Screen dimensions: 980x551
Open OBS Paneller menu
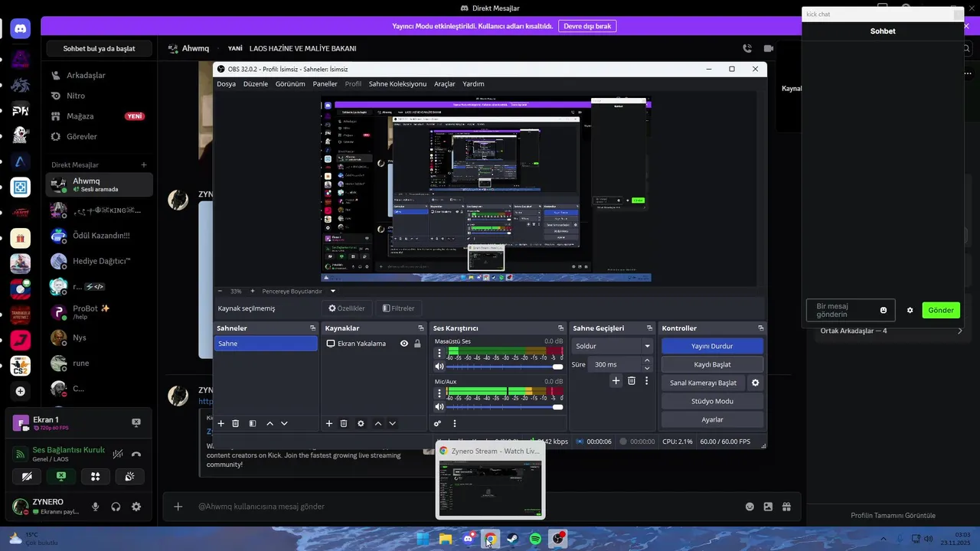[x=325, y=84]
